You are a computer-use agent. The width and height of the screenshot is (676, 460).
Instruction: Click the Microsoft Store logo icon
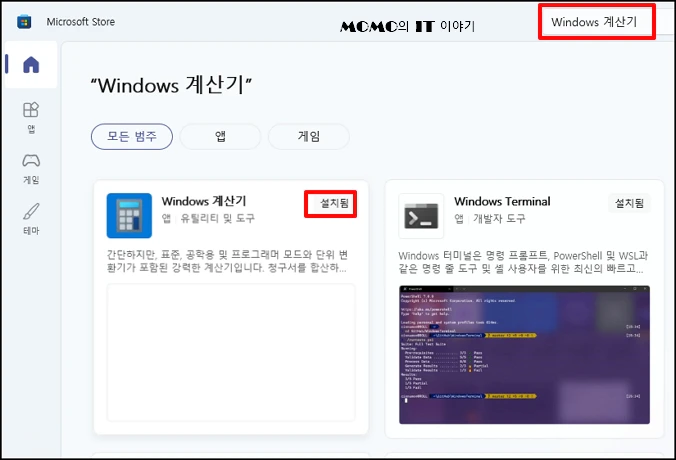[x=24, y=22]
